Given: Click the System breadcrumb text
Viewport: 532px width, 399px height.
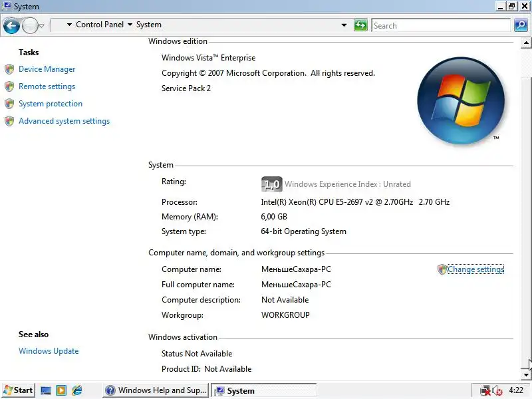Looking at the screenshot, I should 148,25.
